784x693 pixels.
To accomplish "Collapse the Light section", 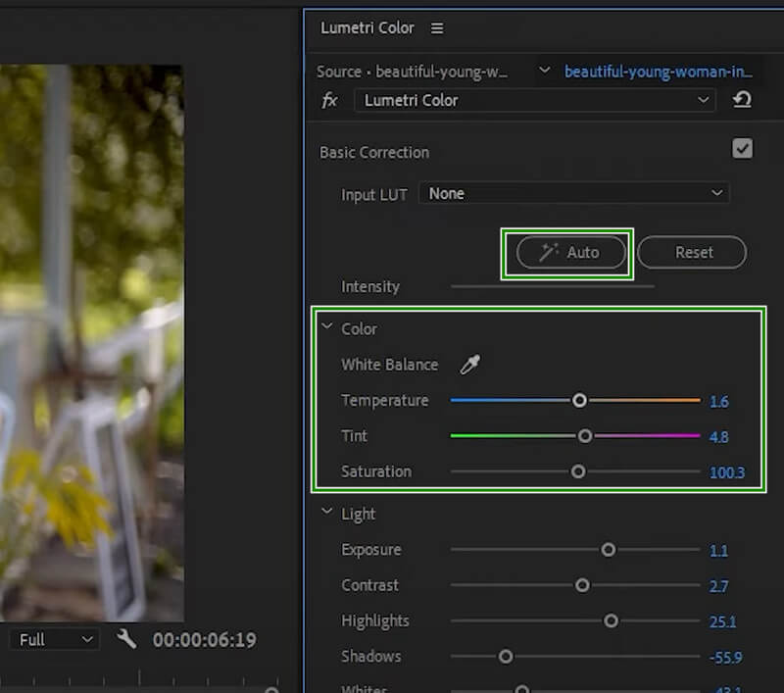I will tap(326, 514).
